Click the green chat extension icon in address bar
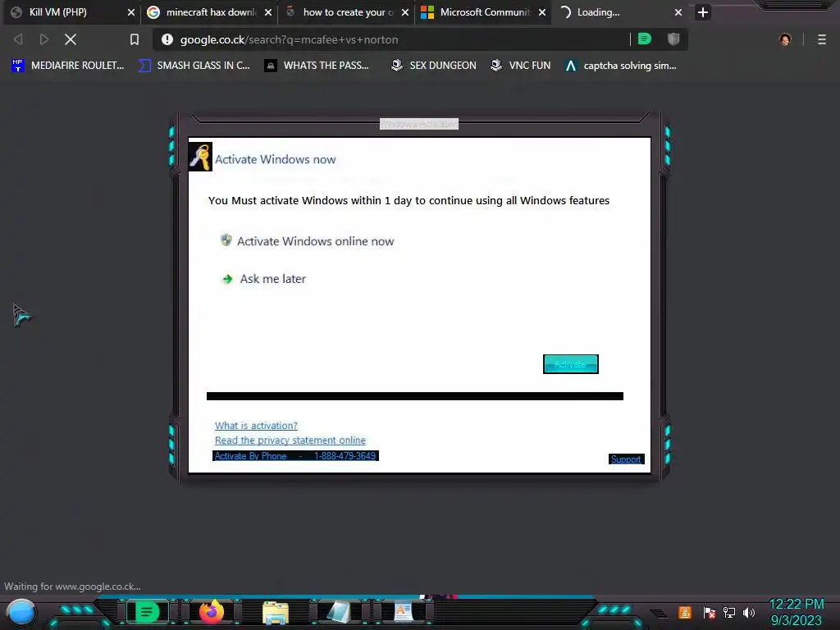 (x=645, y=39)
